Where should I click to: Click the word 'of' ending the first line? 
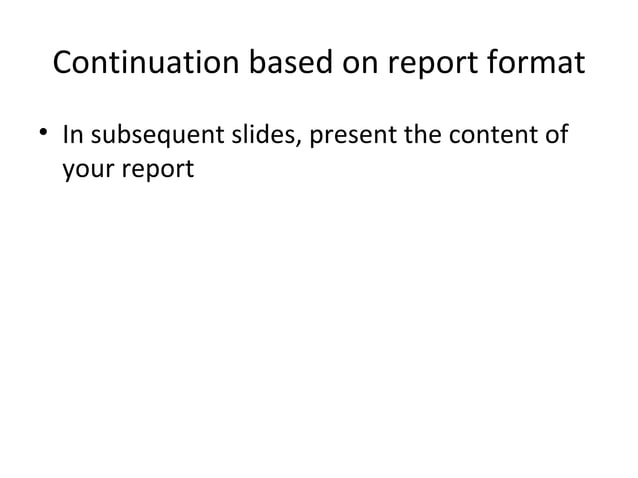pyautogui.click(x=557, y=134)
